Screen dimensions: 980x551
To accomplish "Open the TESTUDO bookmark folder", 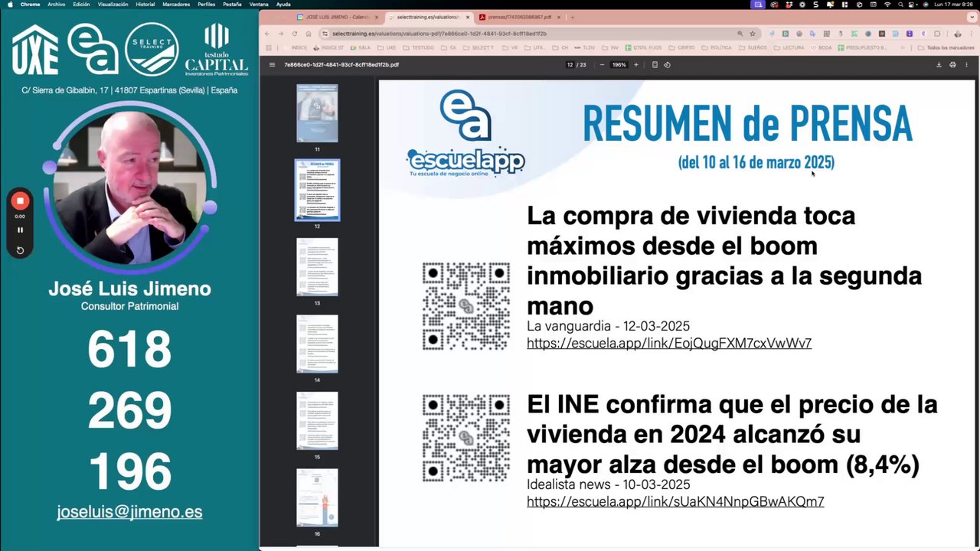I will click(420, 47).
